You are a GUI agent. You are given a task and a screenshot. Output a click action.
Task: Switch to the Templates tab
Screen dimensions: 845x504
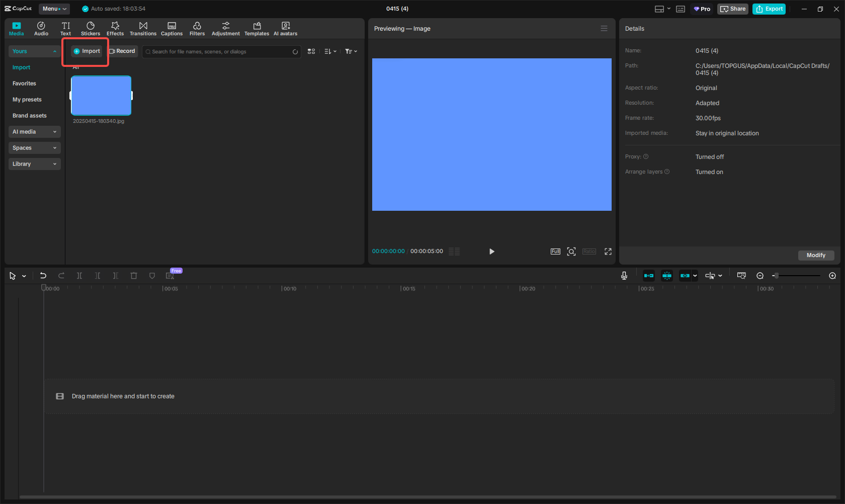tap(257, 28)
